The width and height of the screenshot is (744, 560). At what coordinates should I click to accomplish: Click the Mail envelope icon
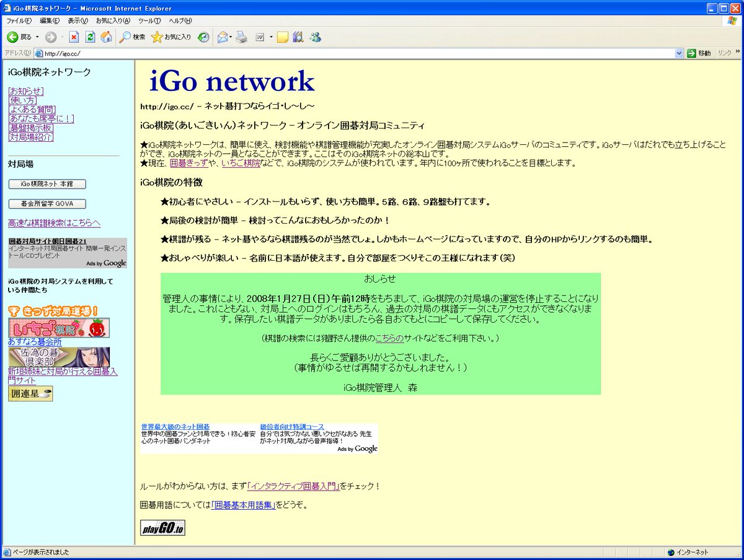(x=223, y=37)
